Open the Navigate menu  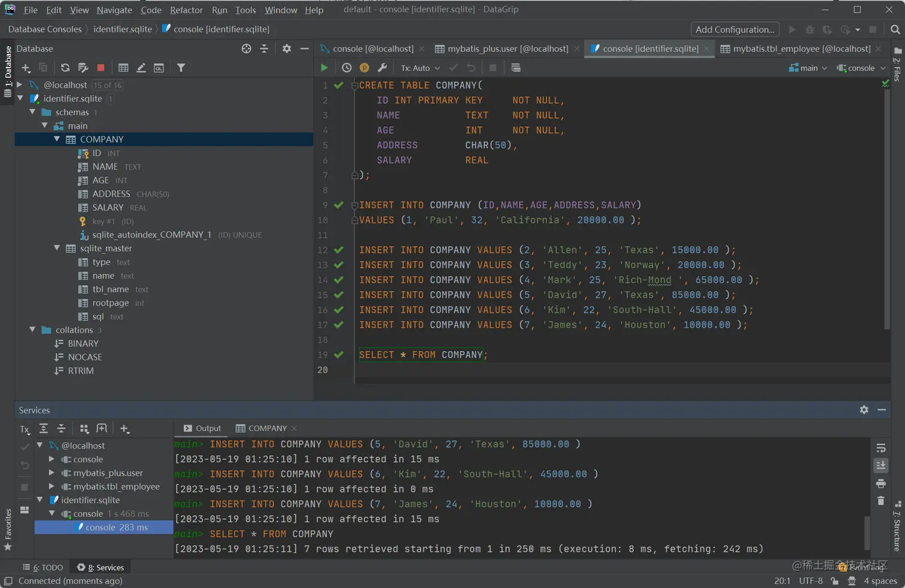coord(114,10)
